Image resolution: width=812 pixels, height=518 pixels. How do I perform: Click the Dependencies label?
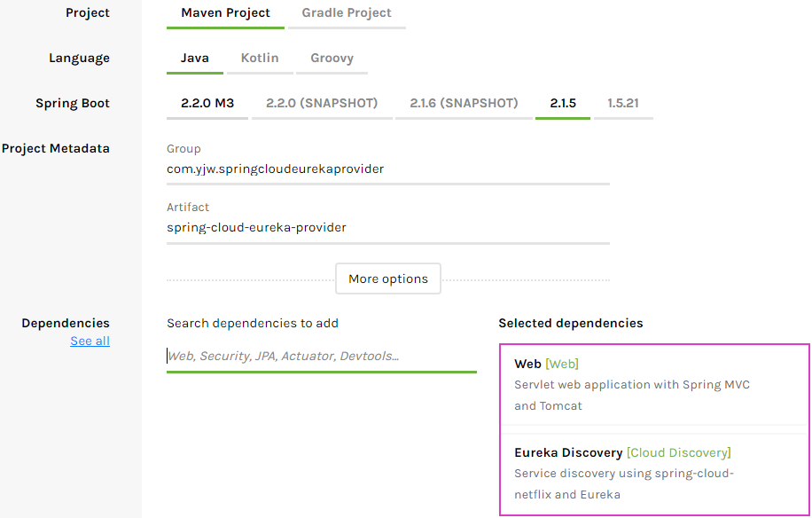coord(66,323)
